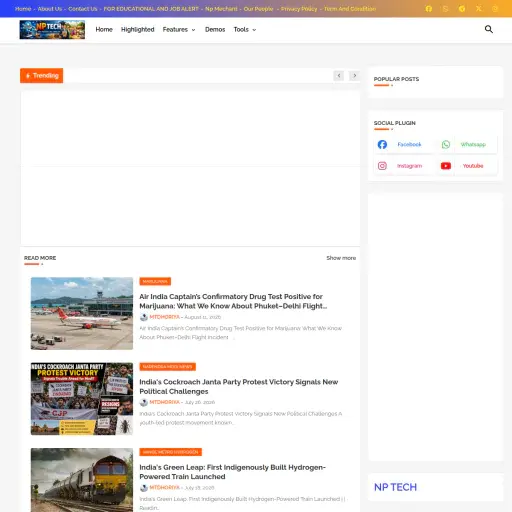Image resolution: width=512 pixels, height=512 pixels.
Task: Go to next trending item arrow
Action: pos(354,76)
